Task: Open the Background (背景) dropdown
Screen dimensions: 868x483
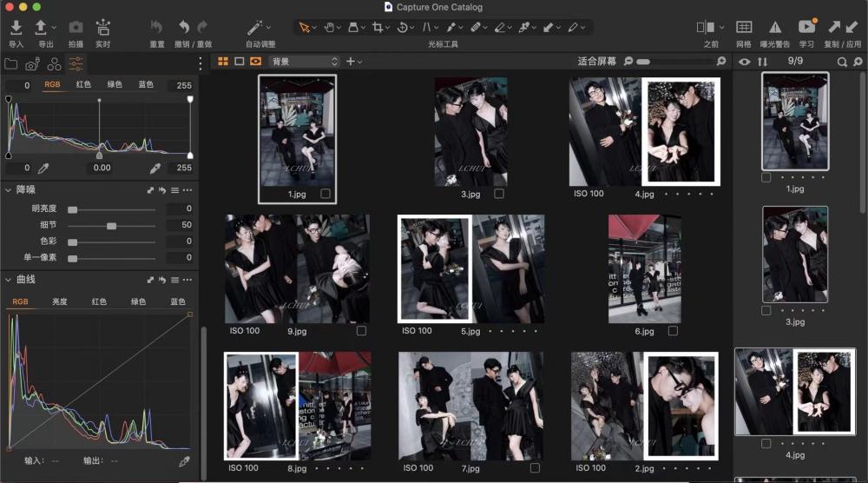Action: pos(304,62)
